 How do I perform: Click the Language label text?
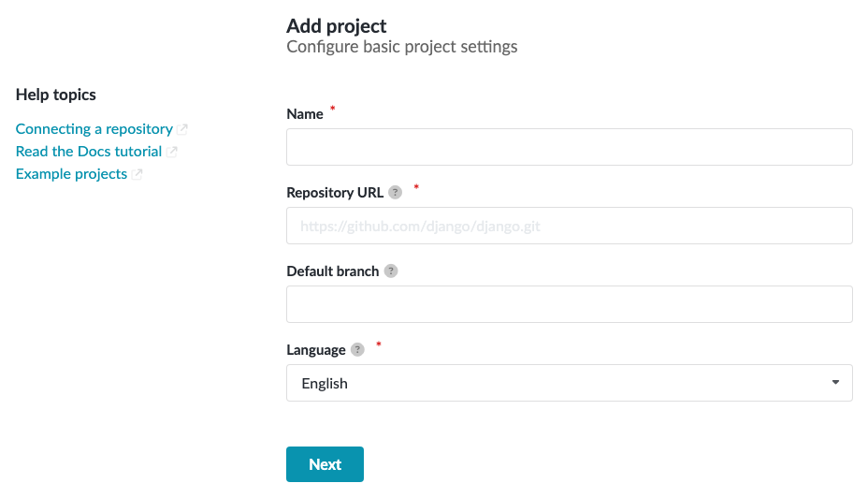[316, 350]
